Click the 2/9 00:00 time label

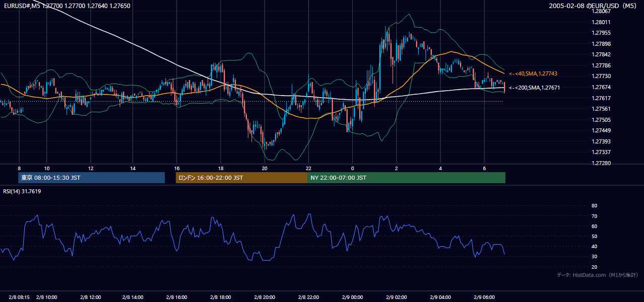[x=353, y=297]
